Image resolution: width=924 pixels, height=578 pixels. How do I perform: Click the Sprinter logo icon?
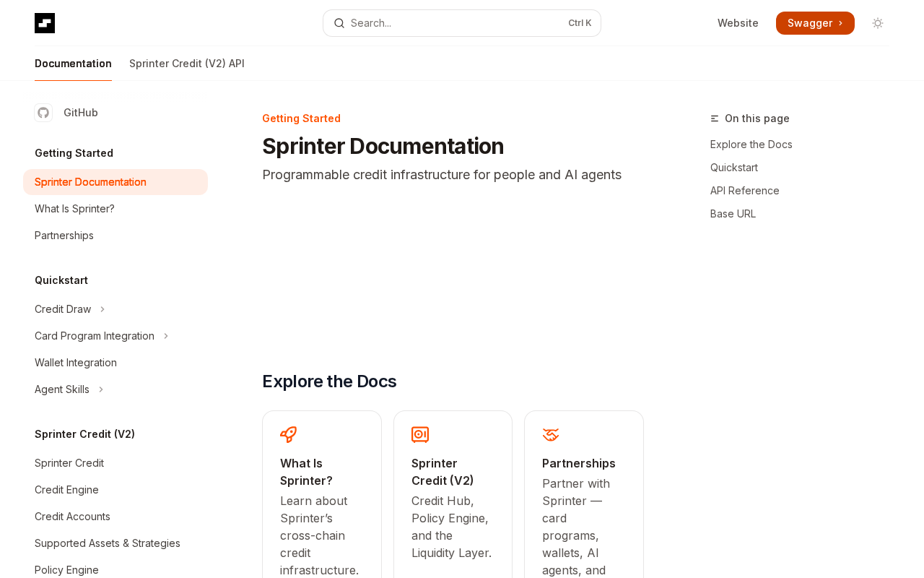pyautogui.click(x=45, y=23)
